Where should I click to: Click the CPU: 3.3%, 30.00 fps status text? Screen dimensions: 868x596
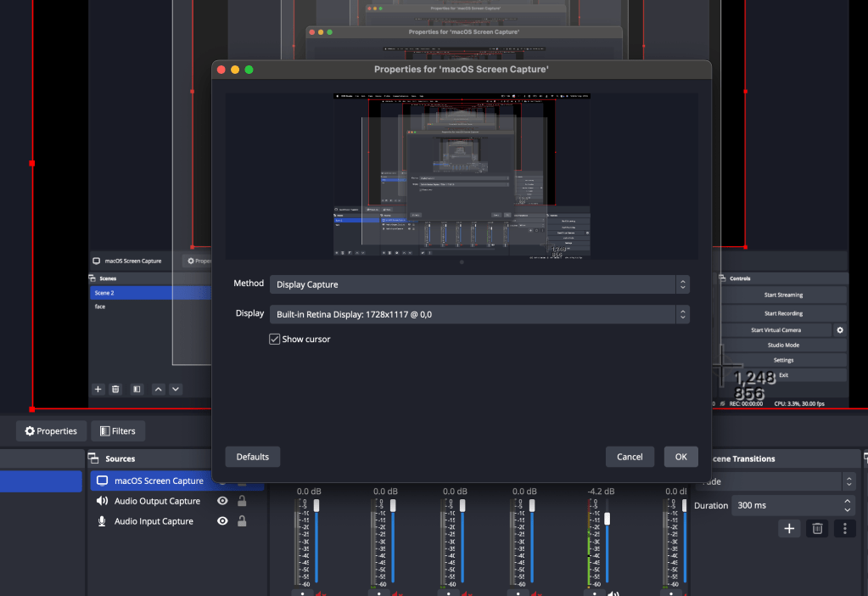coord(798,404)
